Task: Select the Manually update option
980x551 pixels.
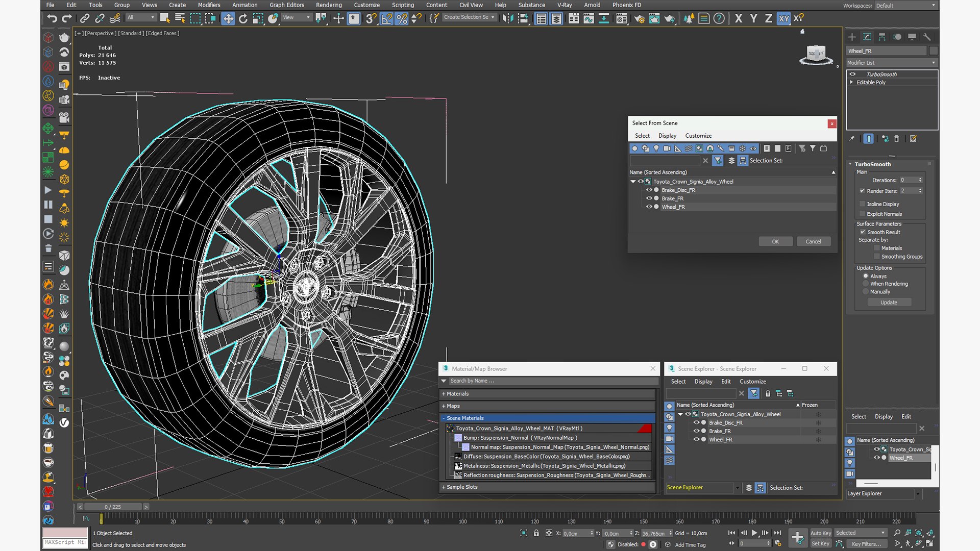Action: 866,292
